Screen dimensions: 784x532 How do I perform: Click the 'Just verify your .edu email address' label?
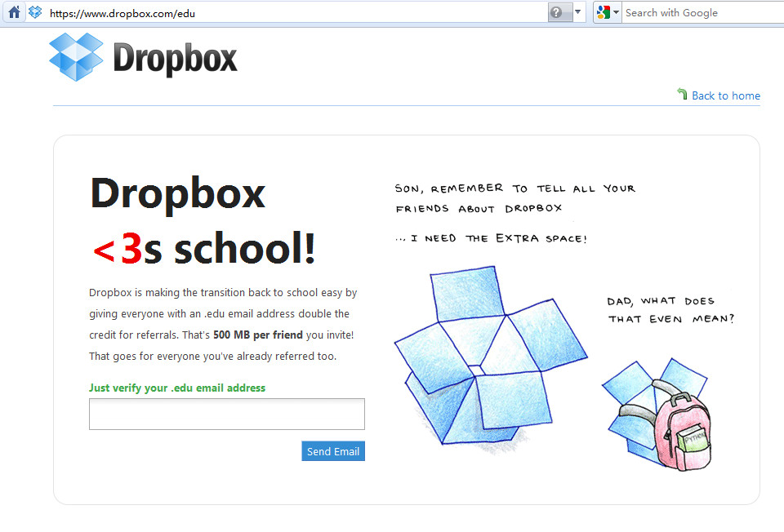coord(177,388)
